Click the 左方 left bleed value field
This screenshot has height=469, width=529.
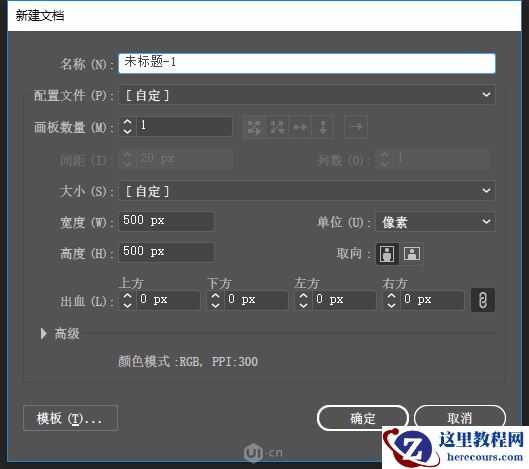pyautogui.click(x=344, y=300)
